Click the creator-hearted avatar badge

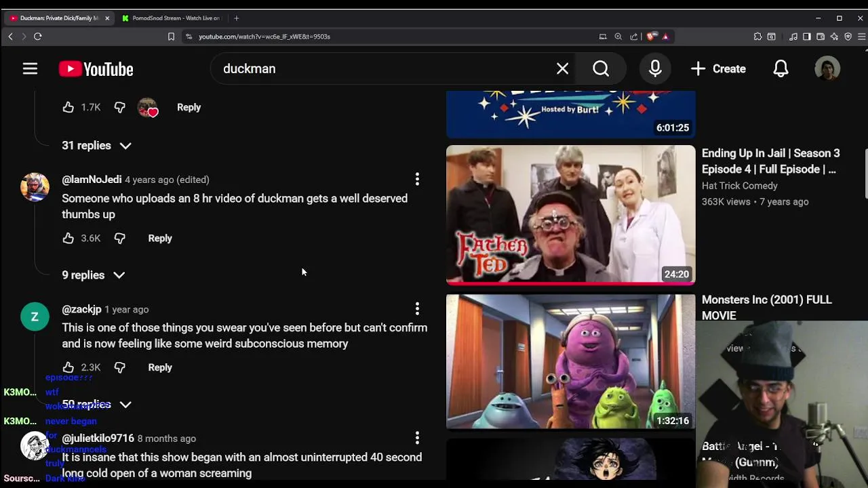(148, 107)
